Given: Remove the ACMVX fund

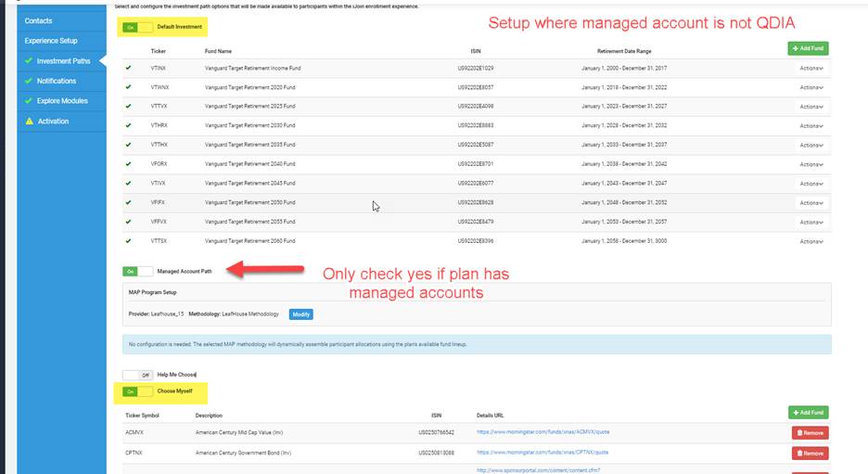Looking at the screenshot, I should pos(810,432).
